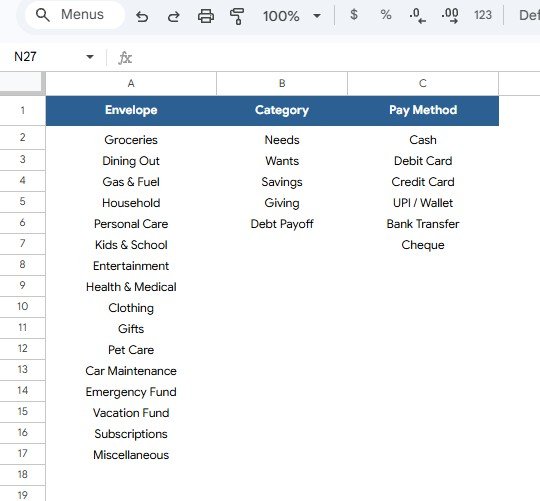This screenshot has width=540, height=501.
Task: Select the Wants category cell
Action: [282, 160]
